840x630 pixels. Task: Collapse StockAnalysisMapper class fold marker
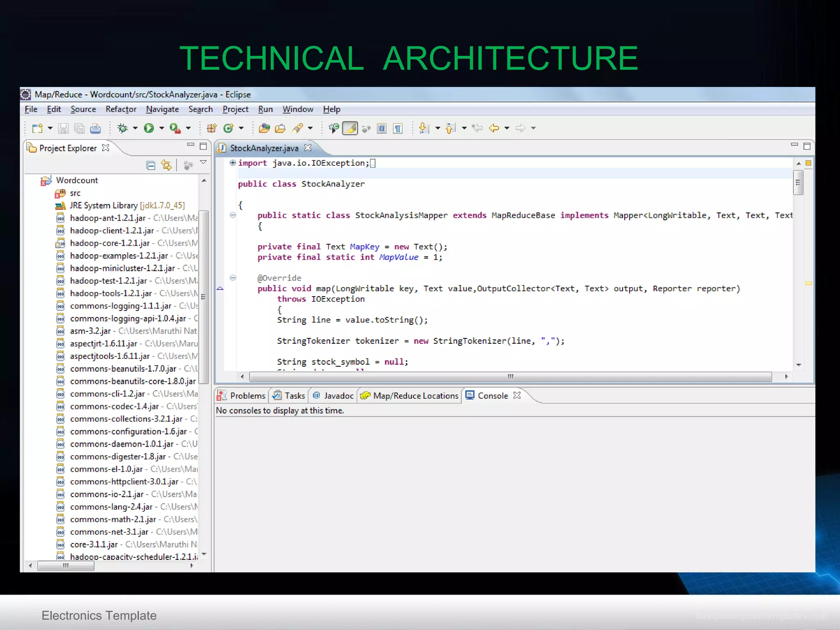tap(233, 215)
